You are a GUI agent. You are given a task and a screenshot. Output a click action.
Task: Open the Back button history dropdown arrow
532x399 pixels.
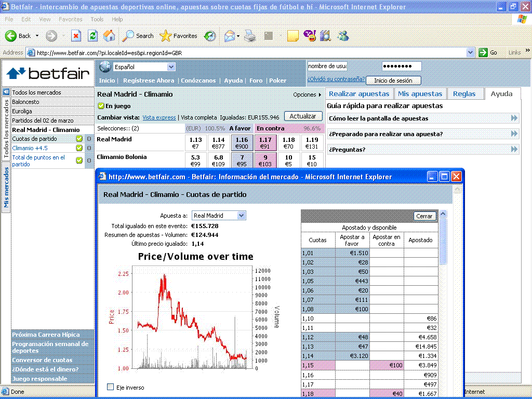37,36
